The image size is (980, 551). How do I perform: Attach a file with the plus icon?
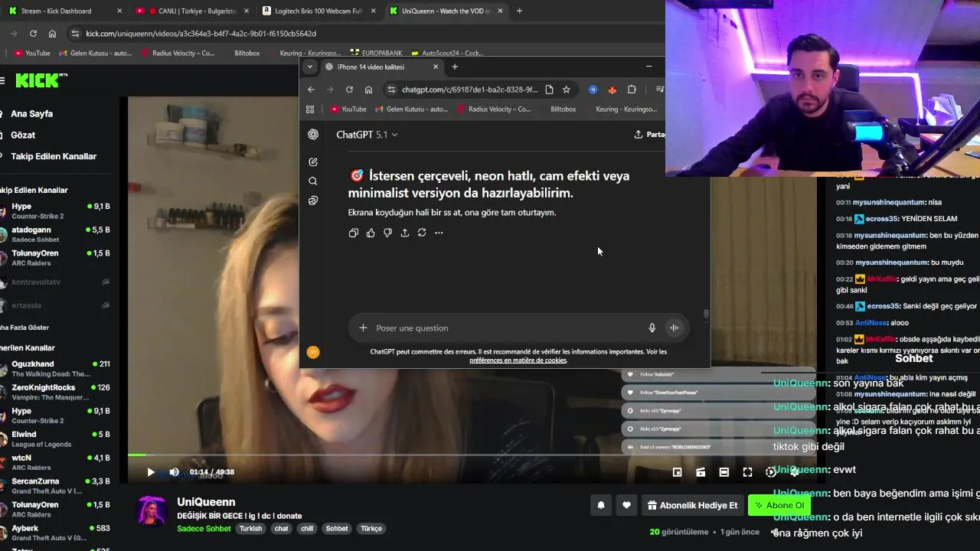tap(363, 328)
